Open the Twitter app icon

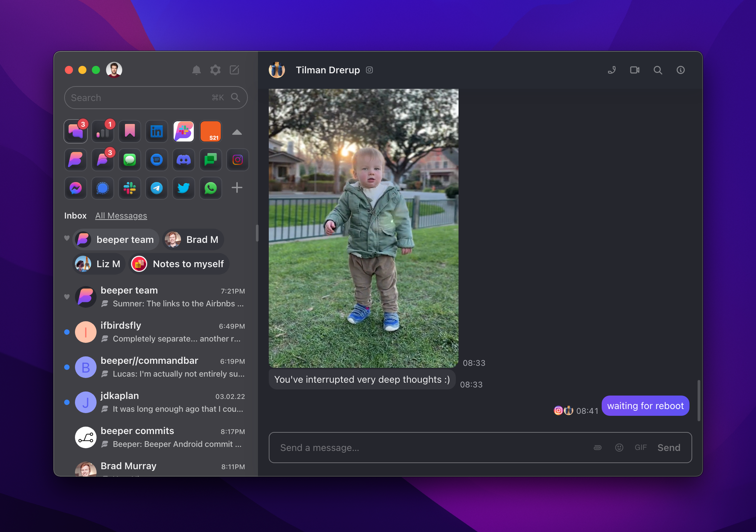183,187
